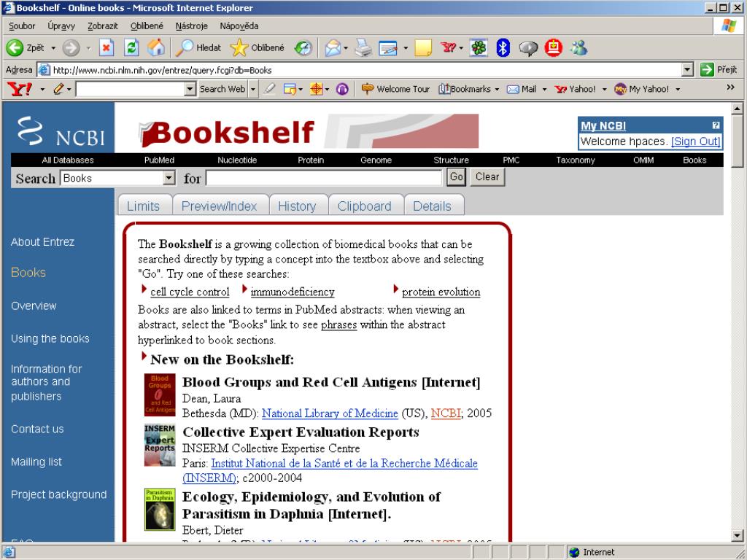Image resolution: width=747 pixels, height=560 pixels.
Task: Click the Yahoo! toolbar logo
Action: point(20,89)
